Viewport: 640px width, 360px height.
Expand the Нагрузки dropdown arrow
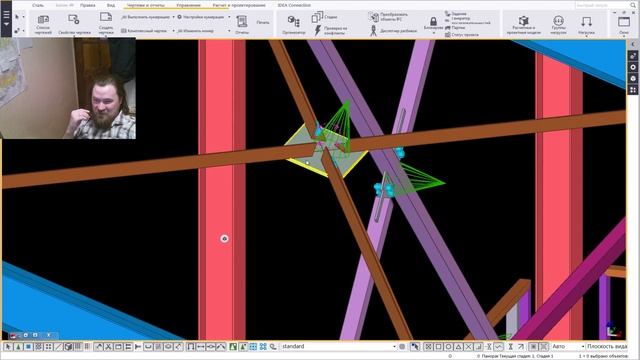[587, 36]
